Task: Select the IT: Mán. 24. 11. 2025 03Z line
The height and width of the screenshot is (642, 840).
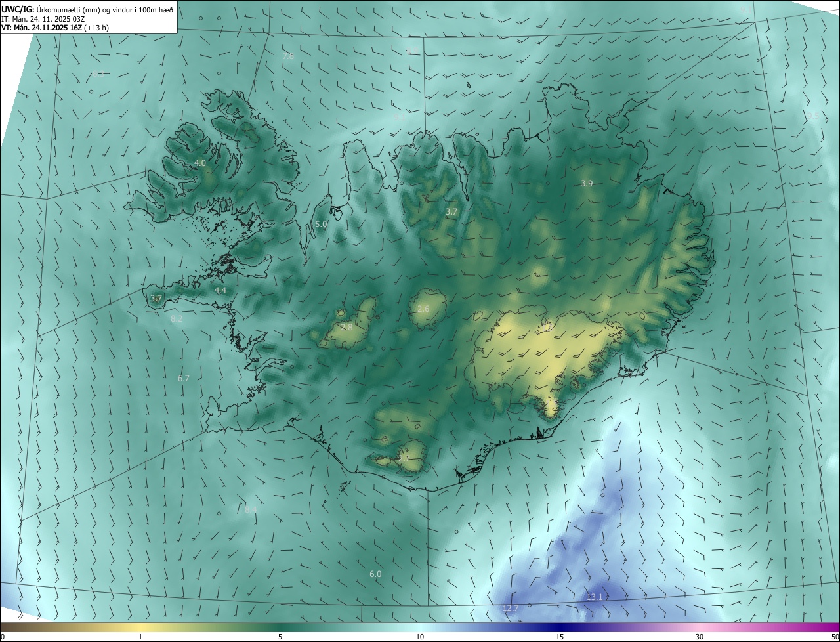Action: pyautogui.click(x=45, y=18)
